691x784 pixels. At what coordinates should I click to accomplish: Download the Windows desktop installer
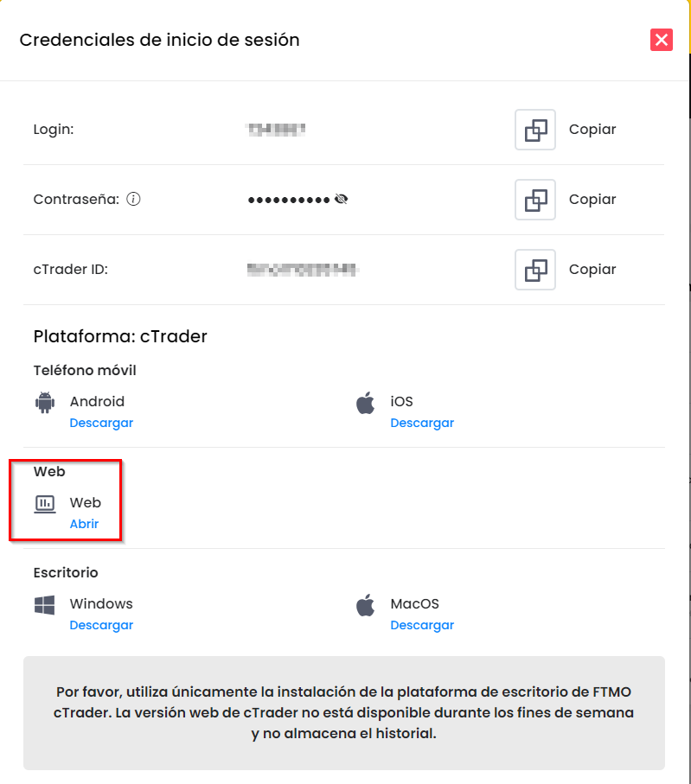pos(101,626)
